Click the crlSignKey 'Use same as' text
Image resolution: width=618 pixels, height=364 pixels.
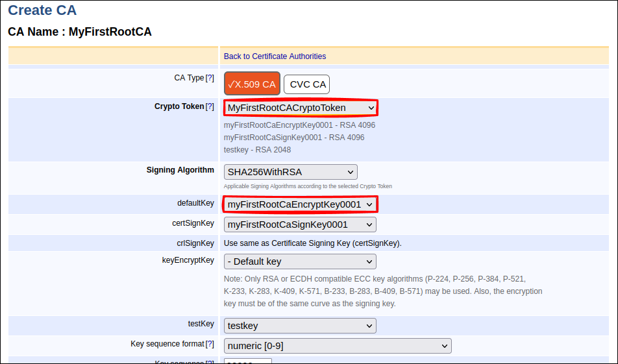(x=312, y=243)
